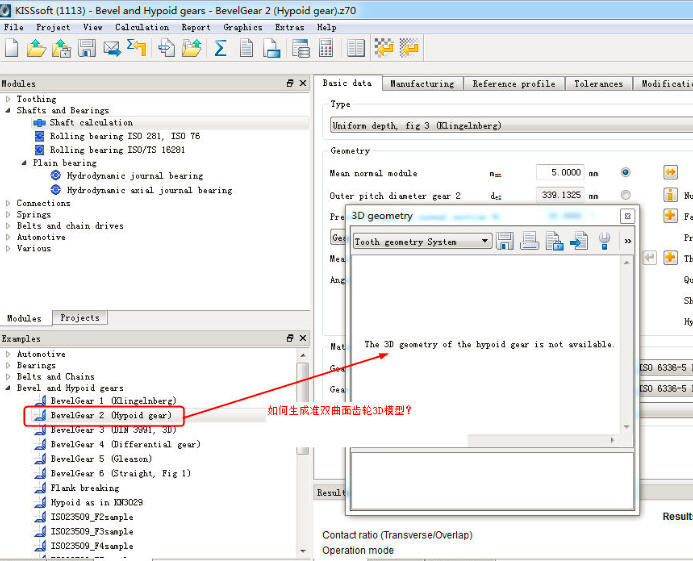Image resolution: width=693 pixels, height=561 pixels.
Task: Collapse the Shafts and Bearings node
Action: click(8, 110)
